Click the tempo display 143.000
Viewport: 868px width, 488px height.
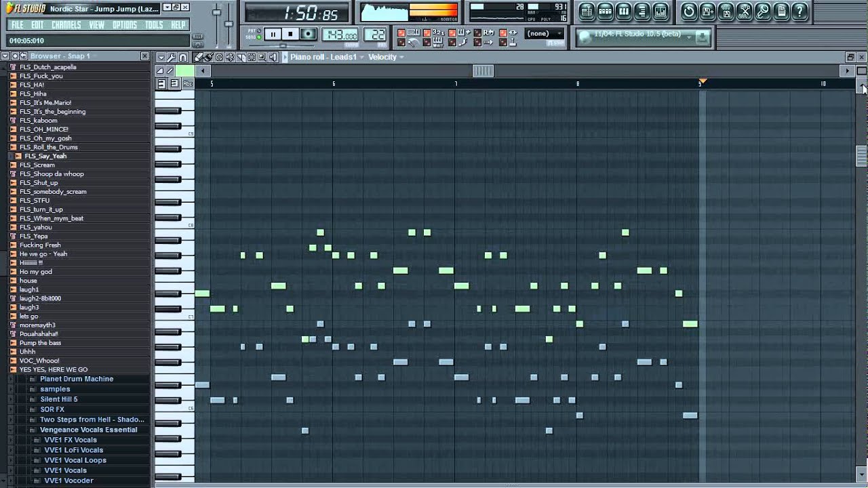pyautogui.click(x=340, y=35)
